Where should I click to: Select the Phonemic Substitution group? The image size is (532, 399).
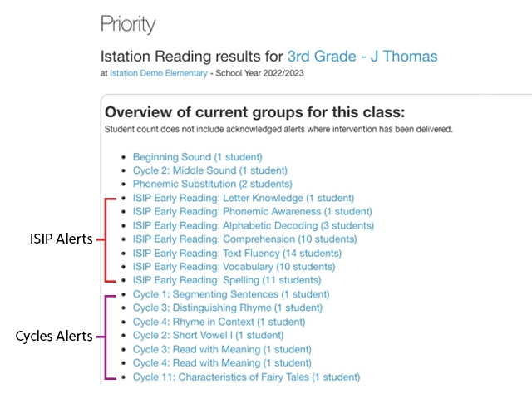pos(213,184)
